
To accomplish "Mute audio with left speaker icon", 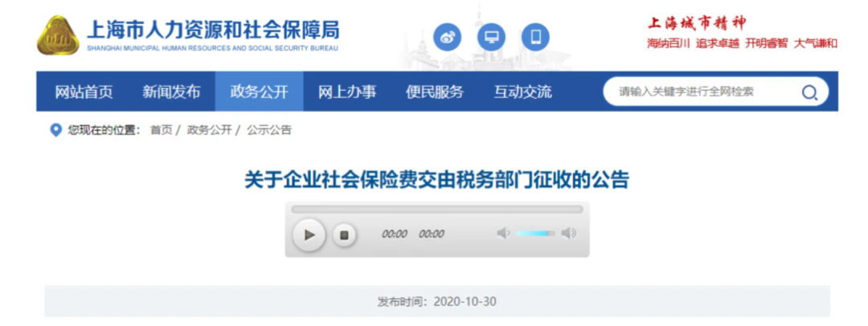I will pyautogui.click(x=503, y=234).
